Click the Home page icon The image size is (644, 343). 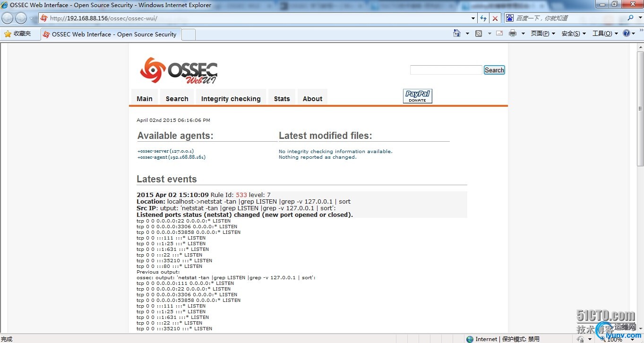pyautogui.click(x=456, y=33)
